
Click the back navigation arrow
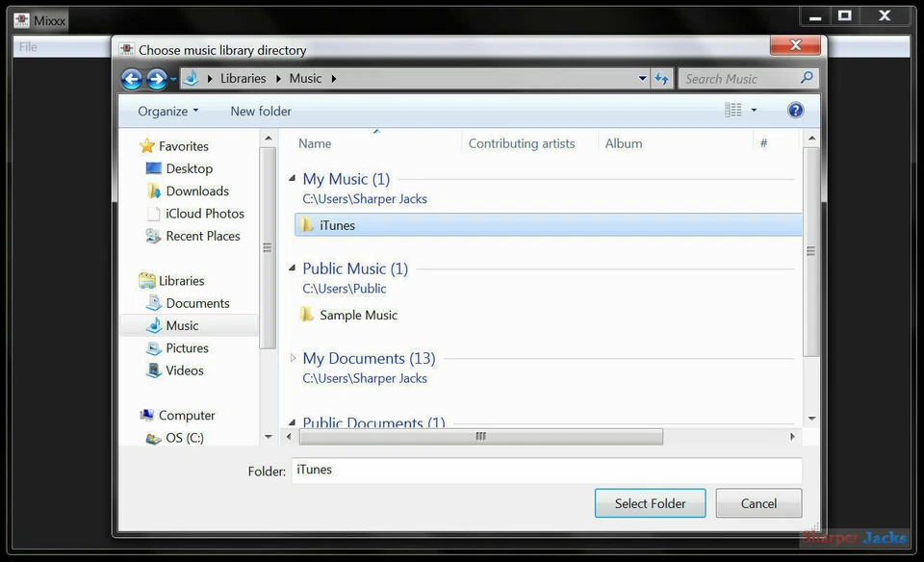coord(132,78)
